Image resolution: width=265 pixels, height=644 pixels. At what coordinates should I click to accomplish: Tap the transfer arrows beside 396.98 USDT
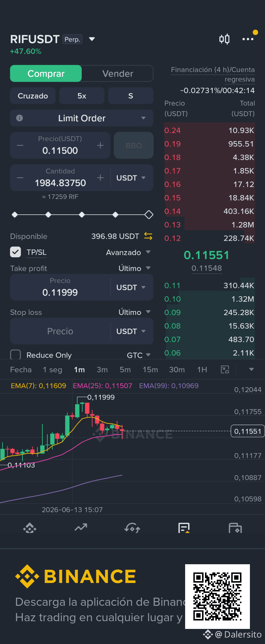[x=148, y=236]
